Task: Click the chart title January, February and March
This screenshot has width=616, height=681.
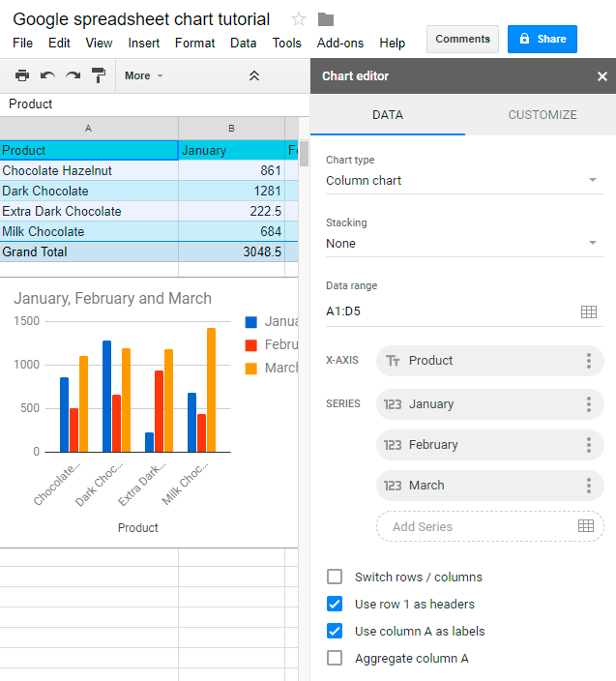Action: 112,299
